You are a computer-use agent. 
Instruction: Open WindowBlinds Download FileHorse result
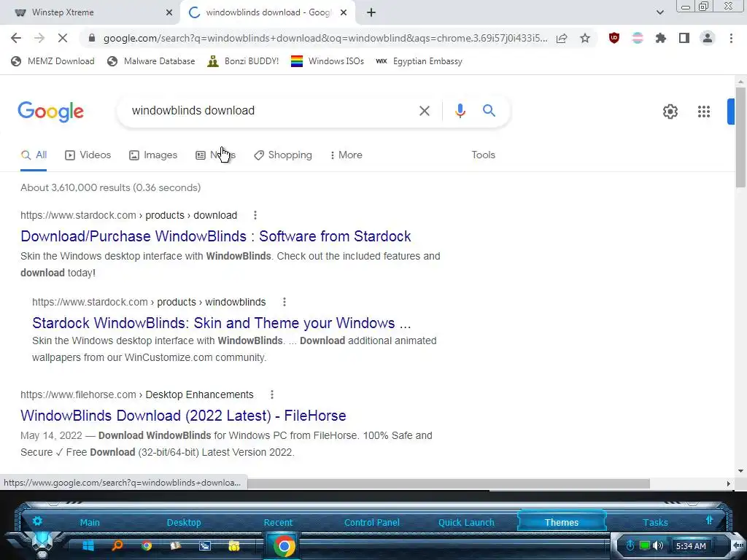(183, 416)
